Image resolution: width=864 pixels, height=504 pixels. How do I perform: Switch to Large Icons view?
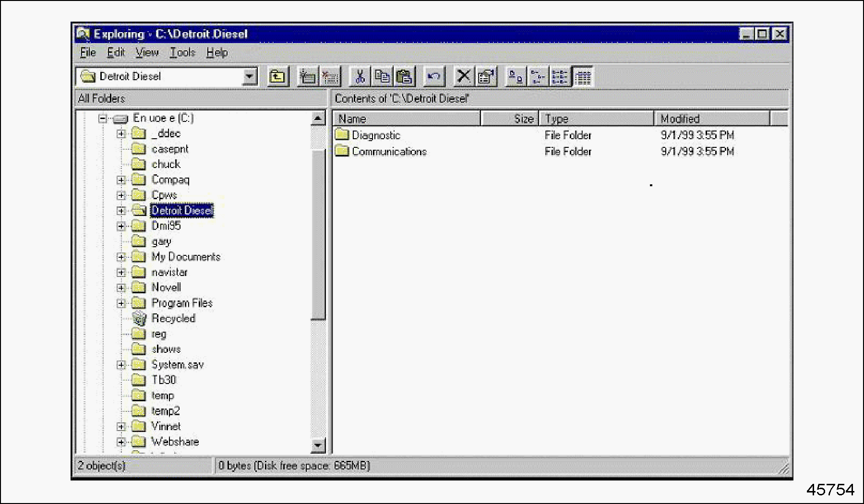(x=516, y=77)
